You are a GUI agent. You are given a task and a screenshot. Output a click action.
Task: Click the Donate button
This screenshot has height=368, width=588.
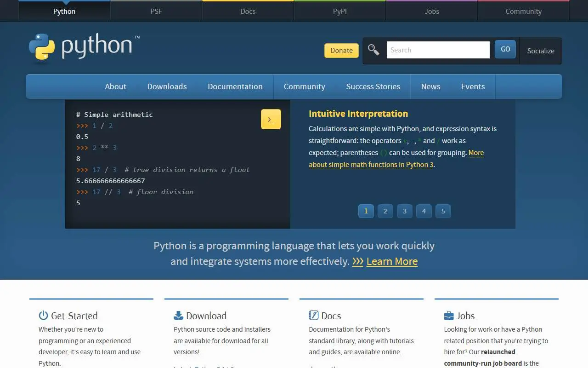341,51
